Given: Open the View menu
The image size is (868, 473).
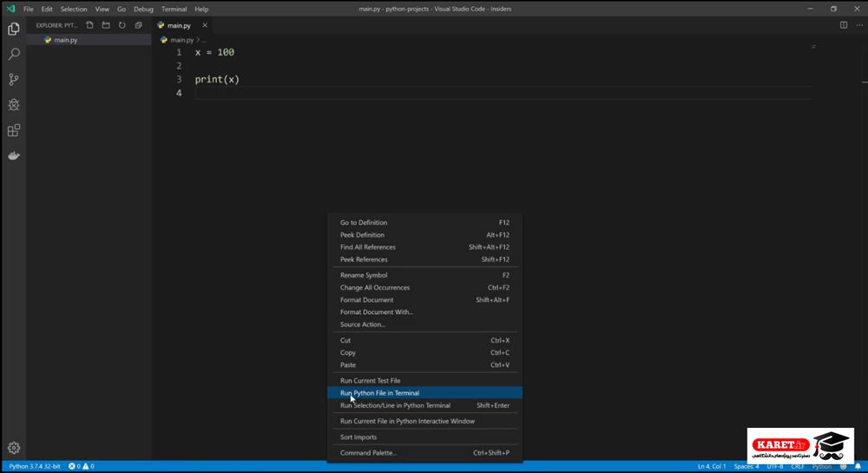Looking at the screenshot, I should pos(102,9).
